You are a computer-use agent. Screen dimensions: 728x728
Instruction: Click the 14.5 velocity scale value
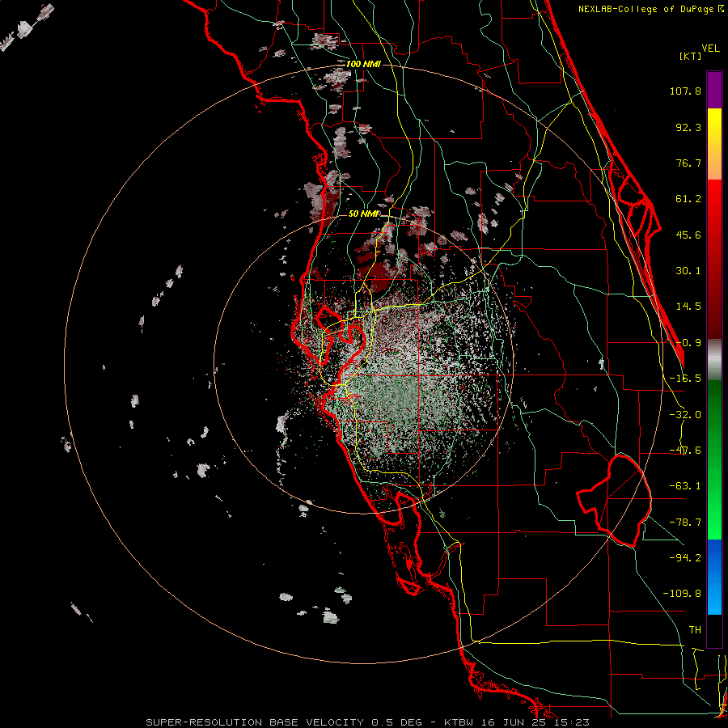coord(688,307)
